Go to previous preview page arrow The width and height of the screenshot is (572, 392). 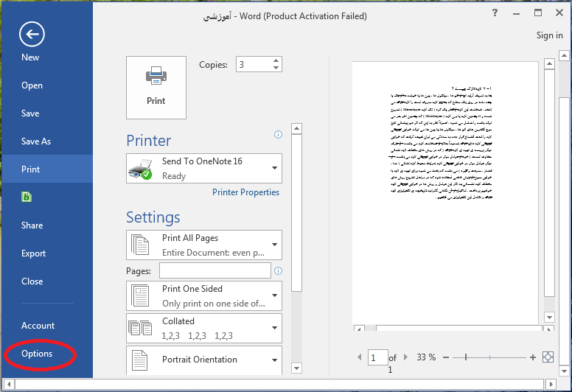[x=360, y=357]
